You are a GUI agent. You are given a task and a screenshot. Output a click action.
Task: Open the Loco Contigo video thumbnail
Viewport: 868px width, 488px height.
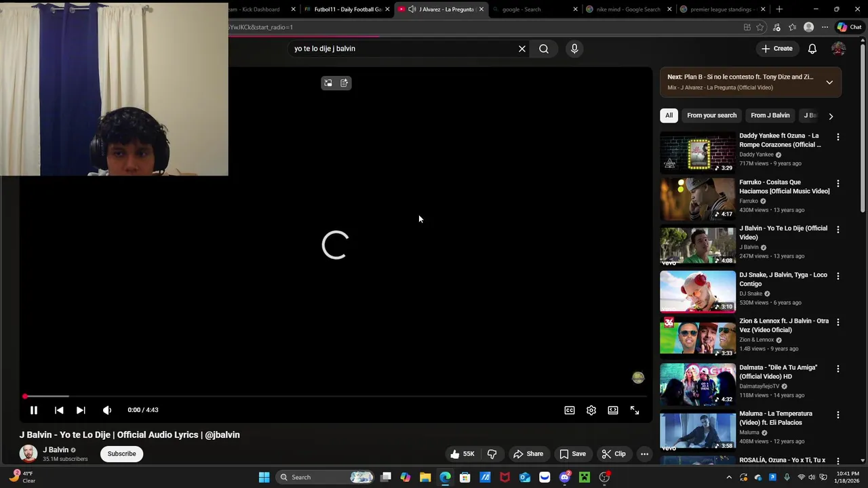[698, 291]
